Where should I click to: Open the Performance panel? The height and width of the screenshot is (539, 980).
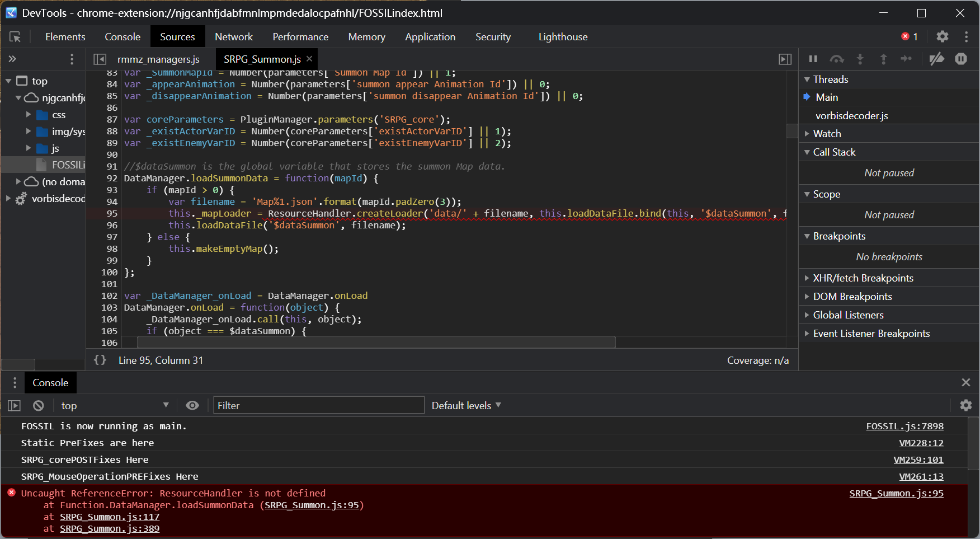(x=300, y=37)
